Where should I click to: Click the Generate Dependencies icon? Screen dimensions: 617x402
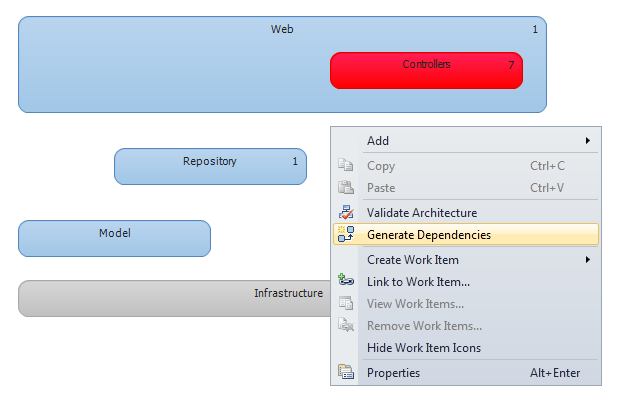click(x=346, y=234)
